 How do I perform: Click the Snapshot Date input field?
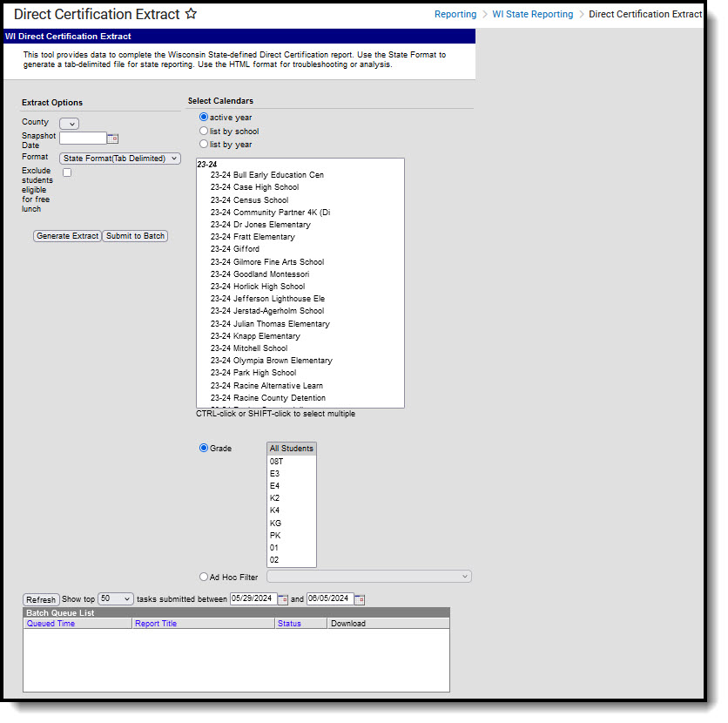(83, 138)
